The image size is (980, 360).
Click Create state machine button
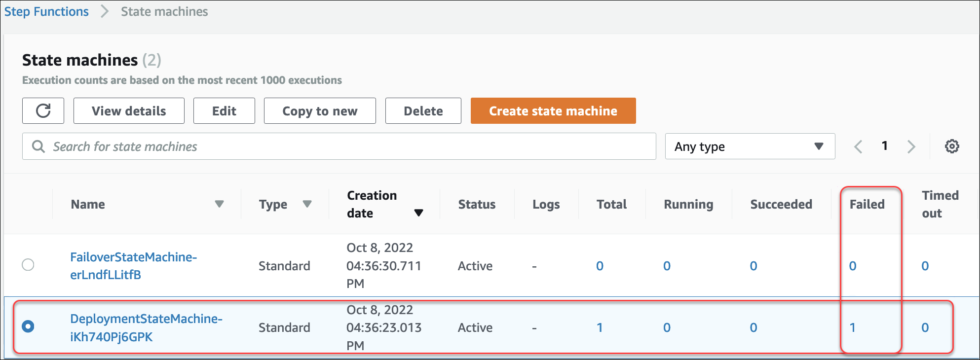pyautogui.click(x=553, y=110)
